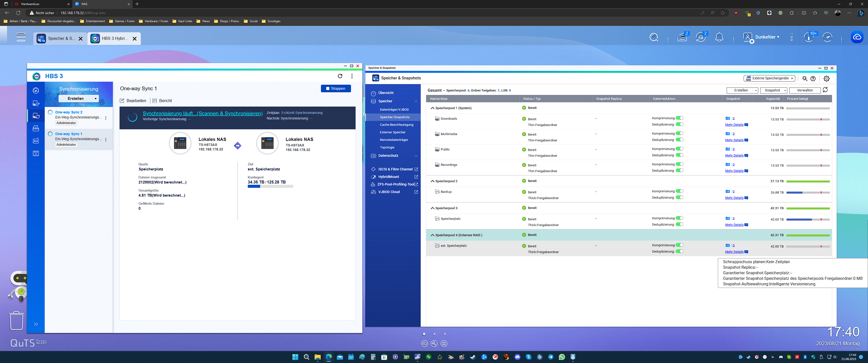Open Synchronisierung läuft status link
868x363 pixels.
[x=202, y=113]
